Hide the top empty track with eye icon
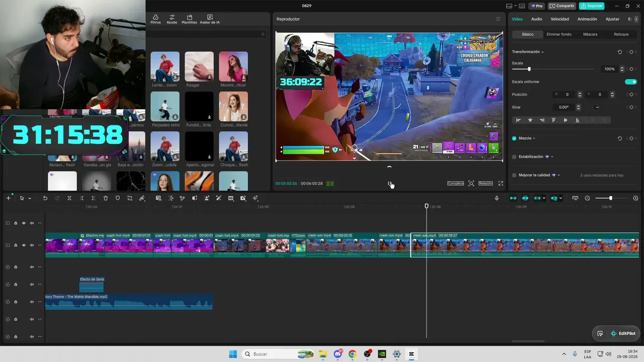 [x=23, y=223]
